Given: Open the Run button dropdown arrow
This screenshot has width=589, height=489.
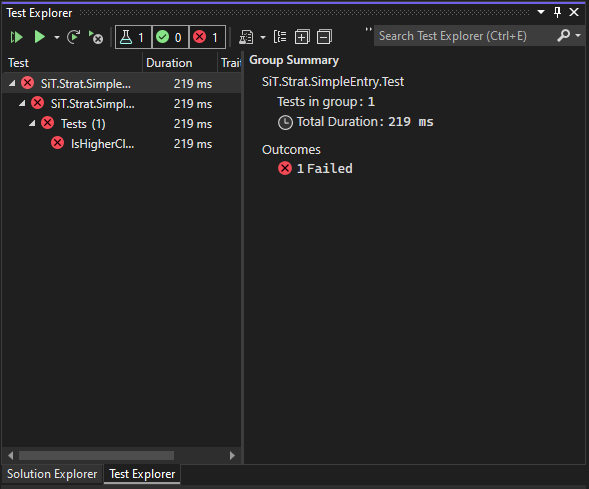Looking at the screenshot, I should (57, 37).
